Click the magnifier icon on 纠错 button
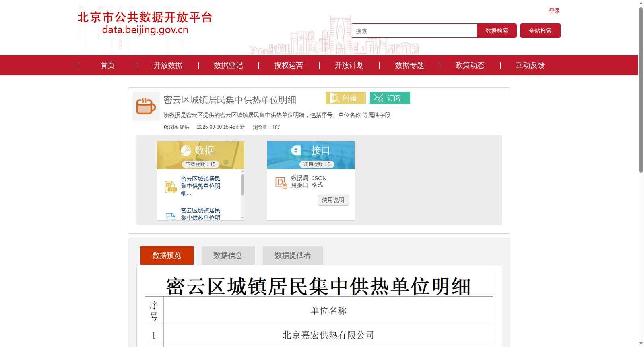 click(x=335, y=98)
